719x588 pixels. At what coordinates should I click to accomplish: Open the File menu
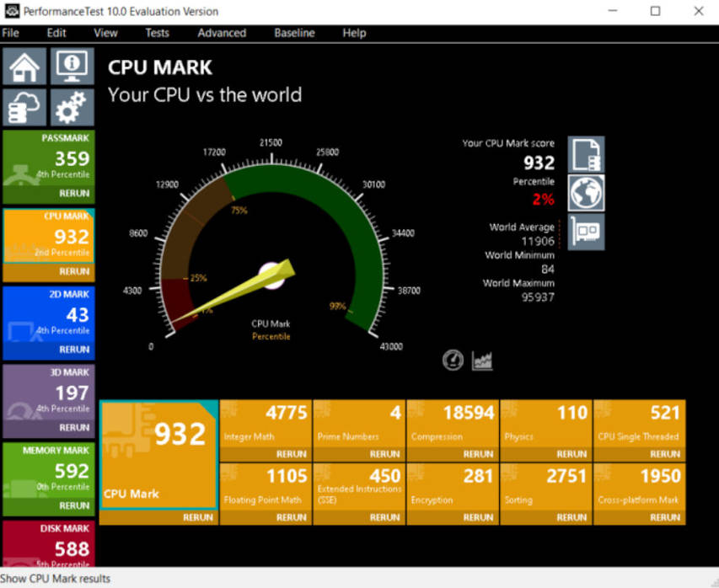(10, 33)
